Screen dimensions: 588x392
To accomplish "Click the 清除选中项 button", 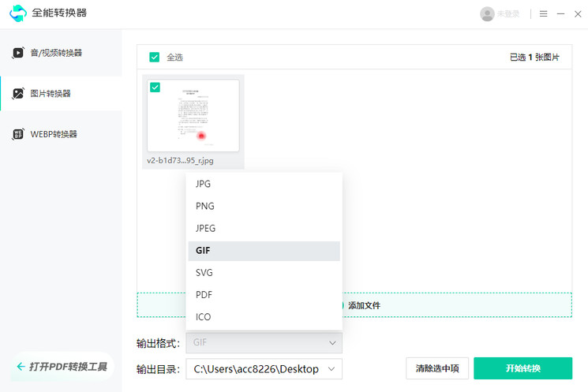I will (437, 368).
